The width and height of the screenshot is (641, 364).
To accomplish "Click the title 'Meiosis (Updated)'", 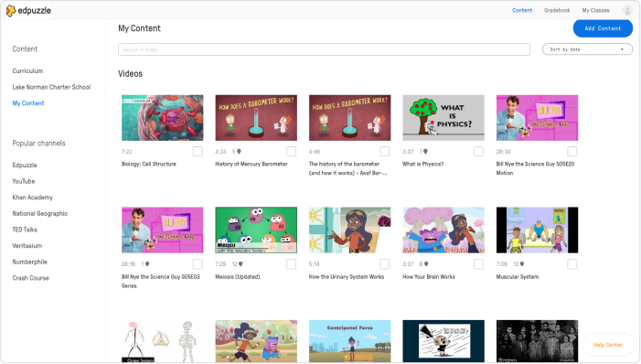I will click(238, 277).
